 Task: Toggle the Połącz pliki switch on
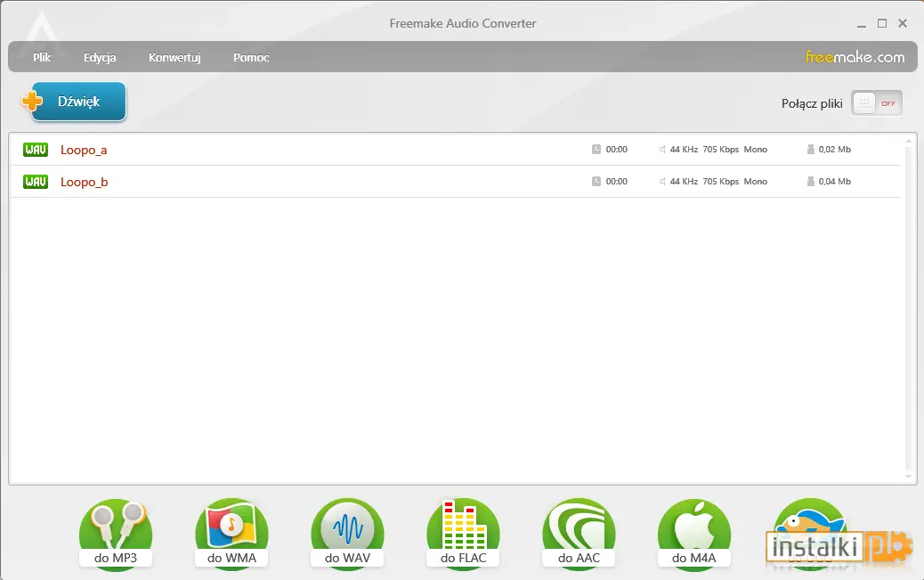(x=877, y=103)
